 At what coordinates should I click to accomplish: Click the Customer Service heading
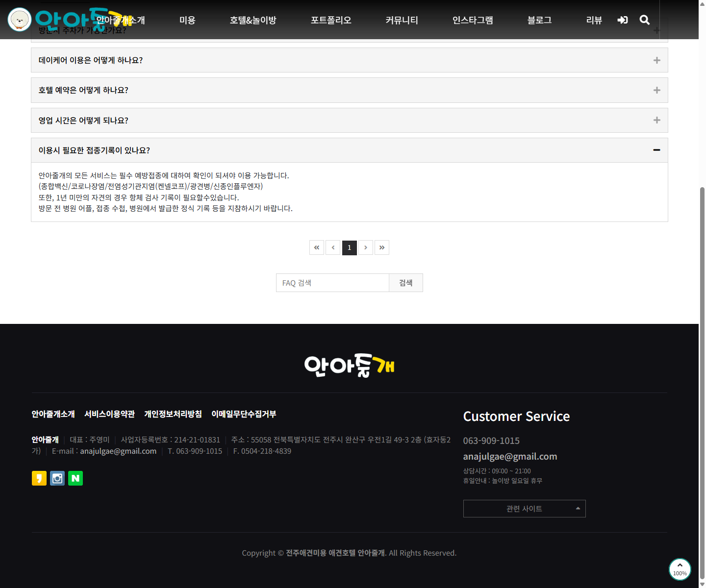[517, 416]
